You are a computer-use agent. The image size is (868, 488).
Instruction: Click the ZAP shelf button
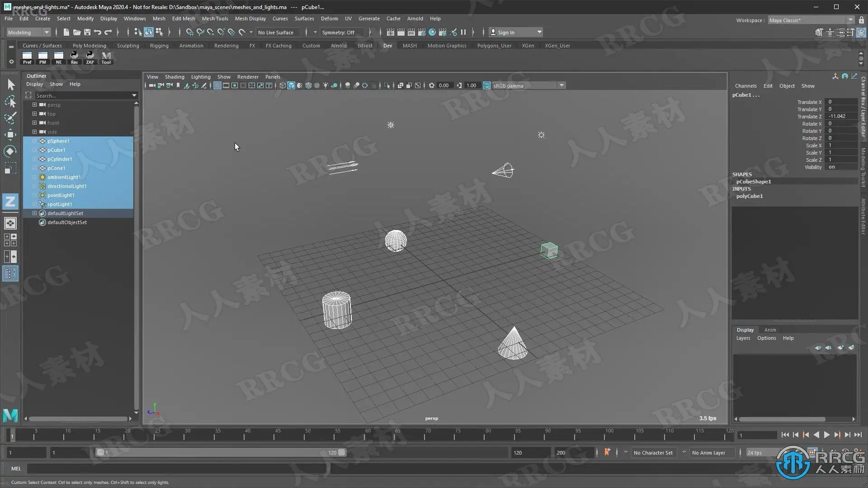[90, 57]
